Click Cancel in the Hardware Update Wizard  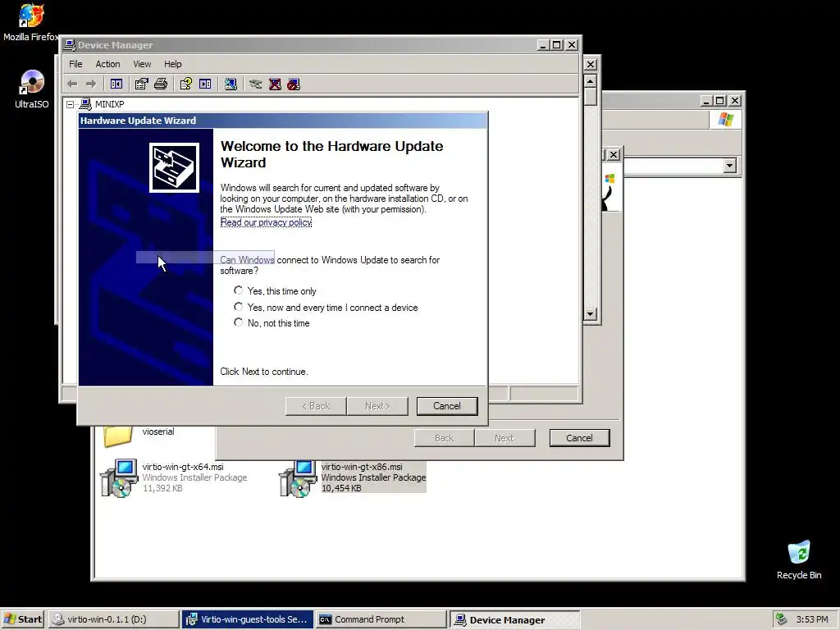point(447,406)
